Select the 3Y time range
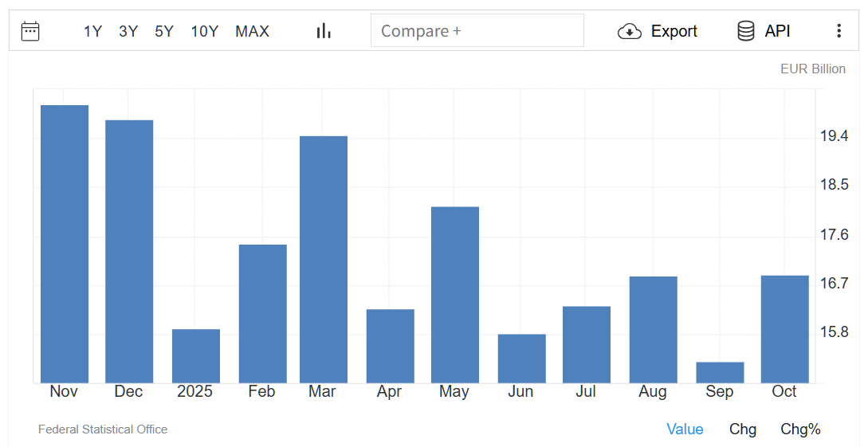Viewport: 868px width, 447px height. pos(128,31)
